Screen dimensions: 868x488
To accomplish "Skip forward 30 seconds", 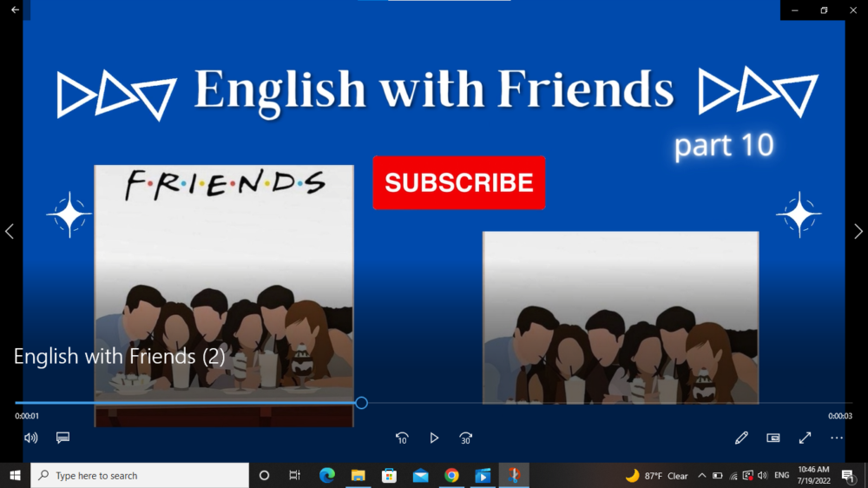I will pos(466,439).
